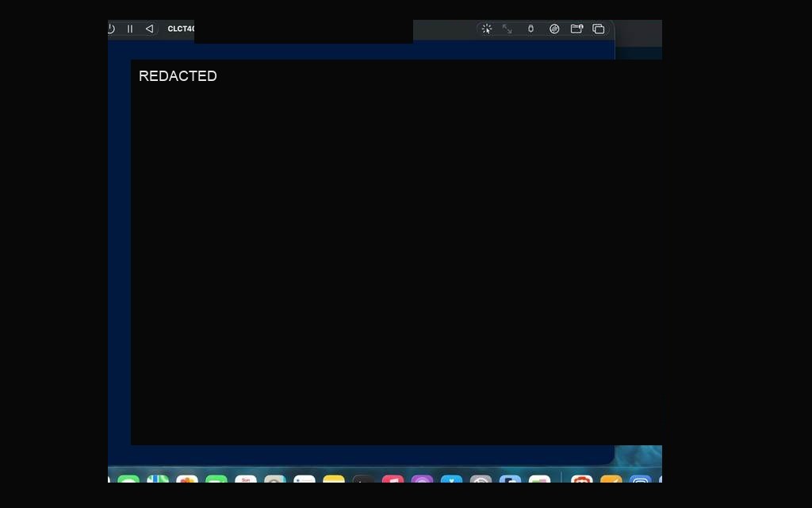Launch Calendar from the dock
This screenshot has width=812, height=508.
pyautogui.click(x=246, y=479)
